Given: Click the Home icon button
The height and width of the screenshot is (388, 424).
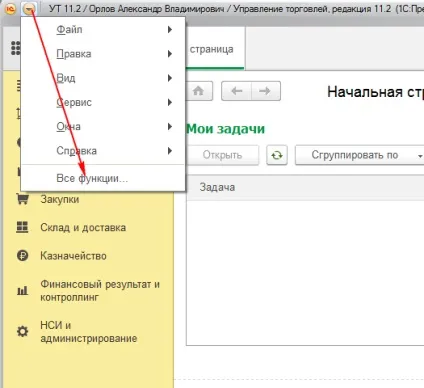Looking at the screenshot, I should click(x=199, y=91).
